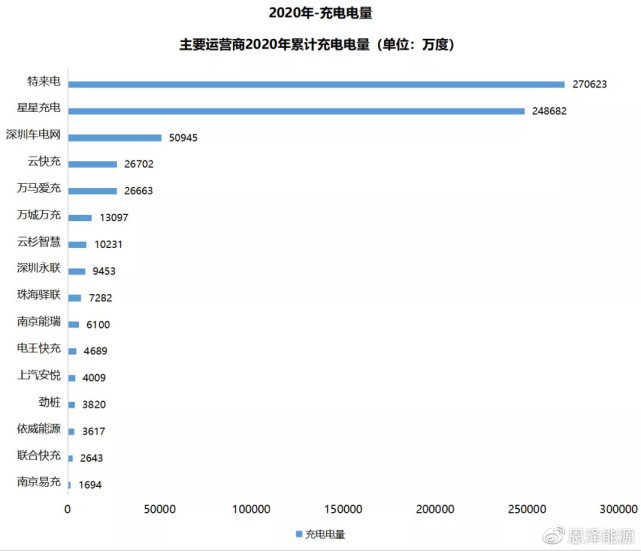Click the data label 26663
The image size is (641, 551).
point(139,191)
